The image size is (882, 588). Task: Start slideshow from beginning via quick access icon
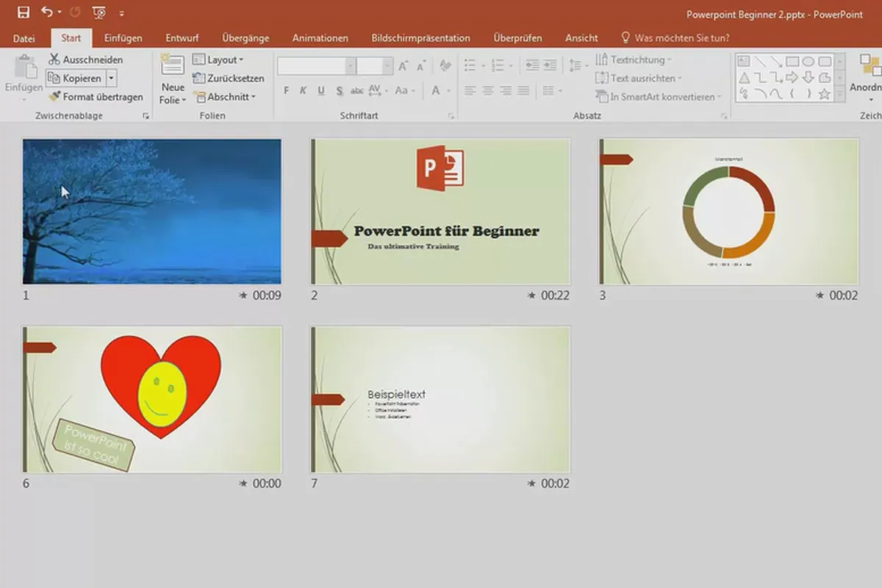[98, 12]
